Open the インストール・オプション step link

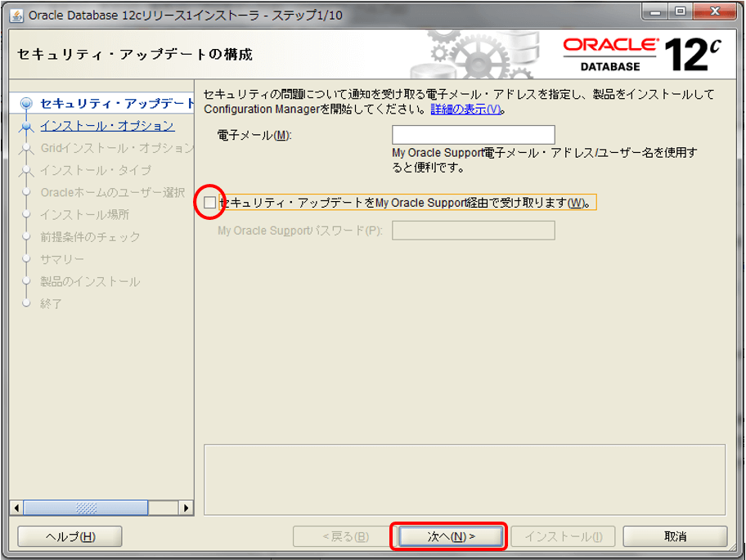coord(107,126)
